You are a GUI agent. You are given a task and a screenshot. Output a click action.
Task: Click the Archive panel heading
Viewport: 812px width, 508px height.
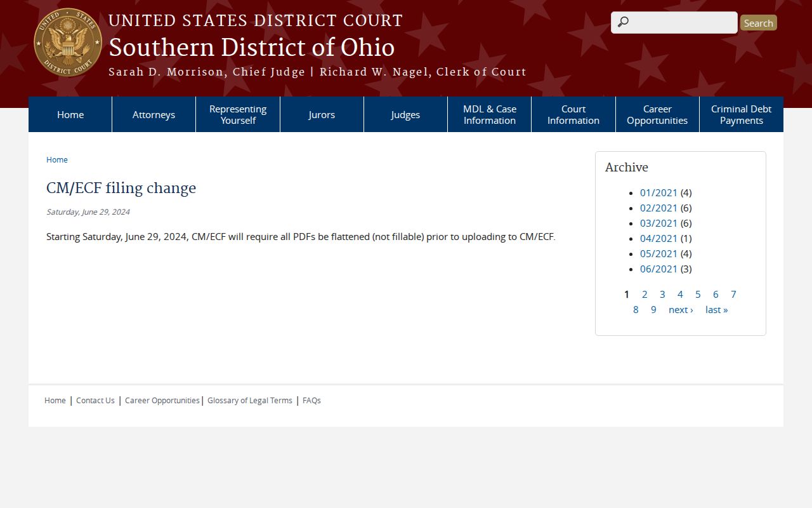click(627, 167)
